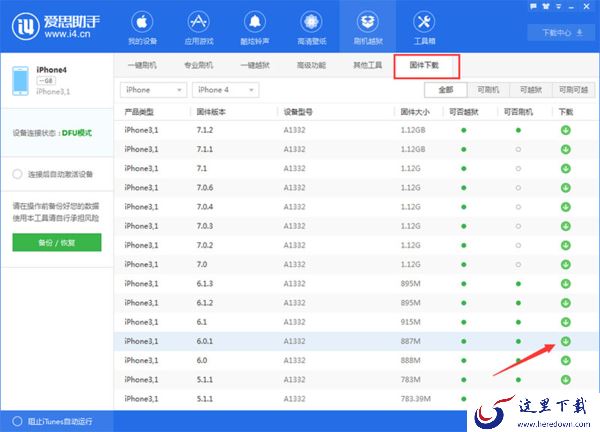Download firmware 7.0.4 using its green arrow
Image resolution: width=600 pixels, height=432 pixels.
point(566,207)
